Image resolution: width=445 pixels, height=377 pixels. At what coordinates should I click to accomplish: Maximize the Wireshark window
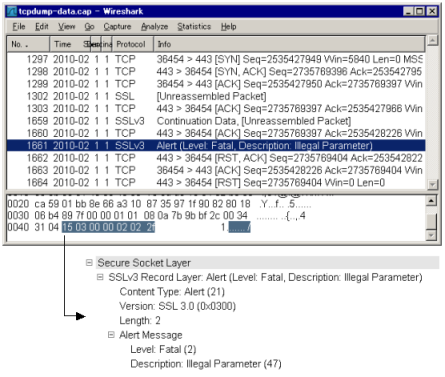pos(420,11)
